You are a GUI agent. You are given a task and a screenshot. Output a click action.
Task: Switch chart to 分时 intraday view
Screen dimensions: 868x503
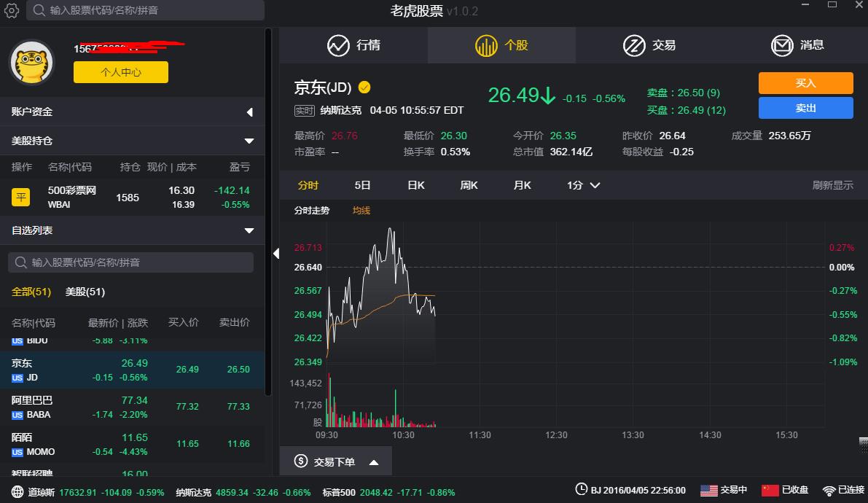point(308,185)
